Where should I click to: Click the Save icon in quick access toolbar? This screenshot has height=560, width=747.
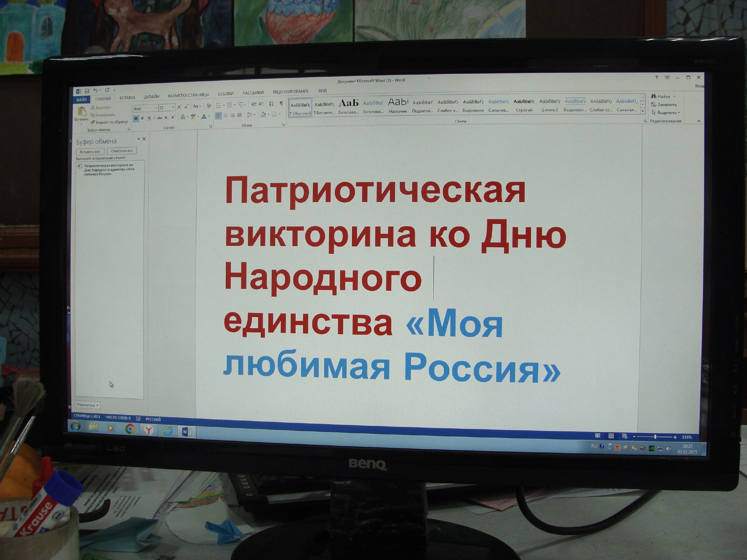pos(87,91)
